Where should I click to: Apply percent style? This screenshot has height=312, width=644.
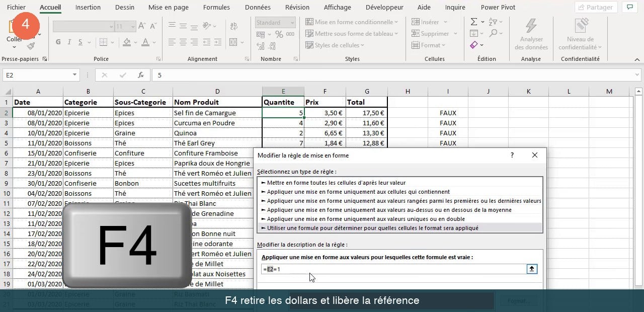[x=279, y=34]
